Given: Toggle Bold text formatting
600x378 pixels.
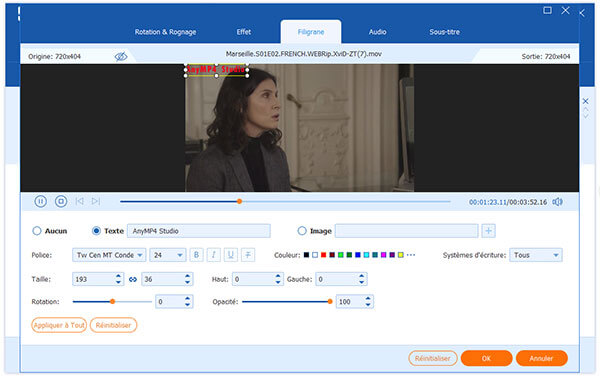Looking at the screenshot, I should 196,255.
